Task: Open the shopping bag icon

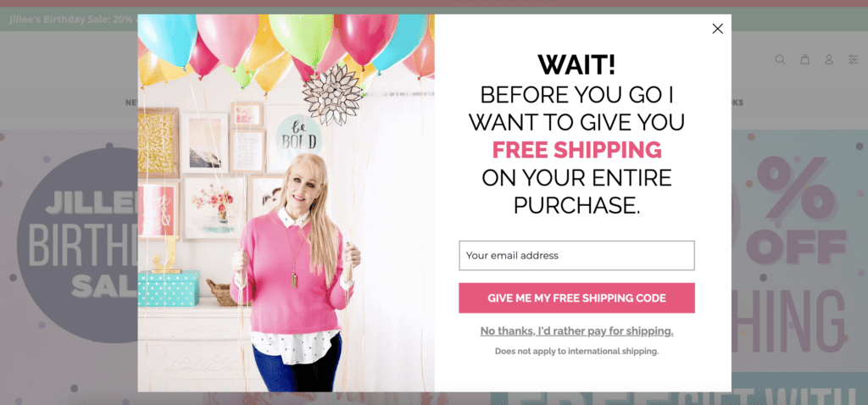Action: pyautogui.click(x=805, y=59)
